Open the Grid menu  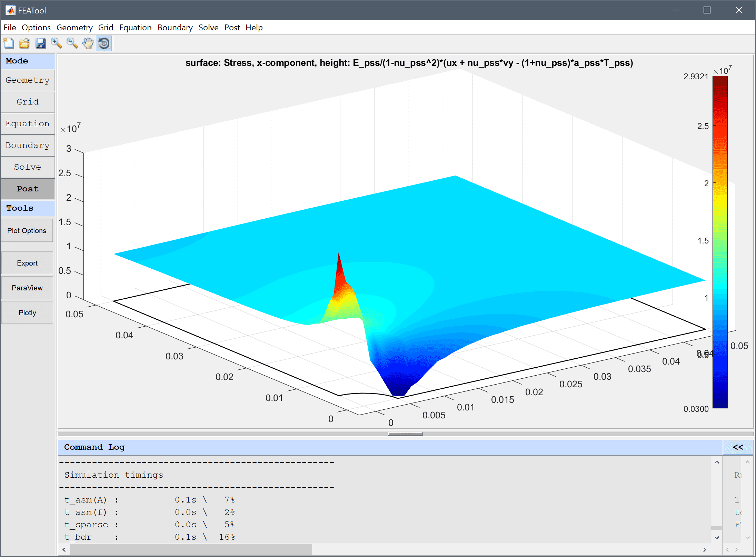pos(106,28)
